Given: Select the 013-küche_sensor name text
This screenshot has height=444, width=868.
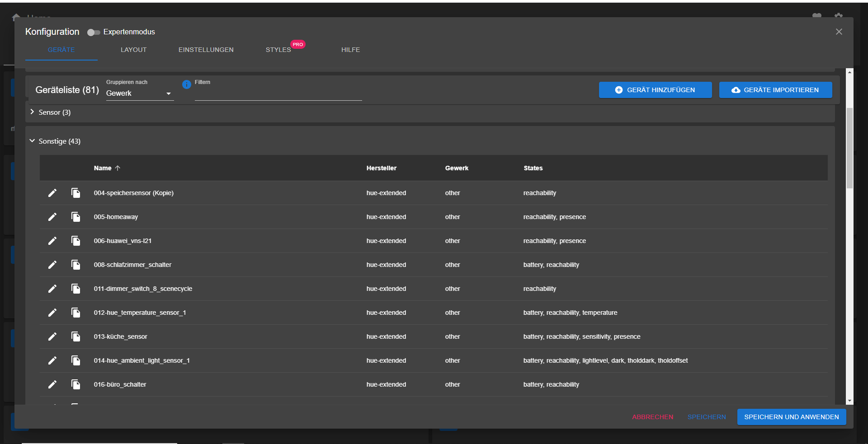Looking at the screenshot, I should [120, 337].
